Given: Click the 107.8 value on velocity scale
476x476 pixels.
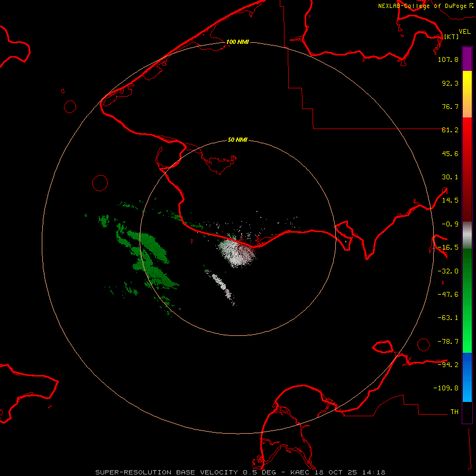Looking at the screenshot, I should pos(448,59).
